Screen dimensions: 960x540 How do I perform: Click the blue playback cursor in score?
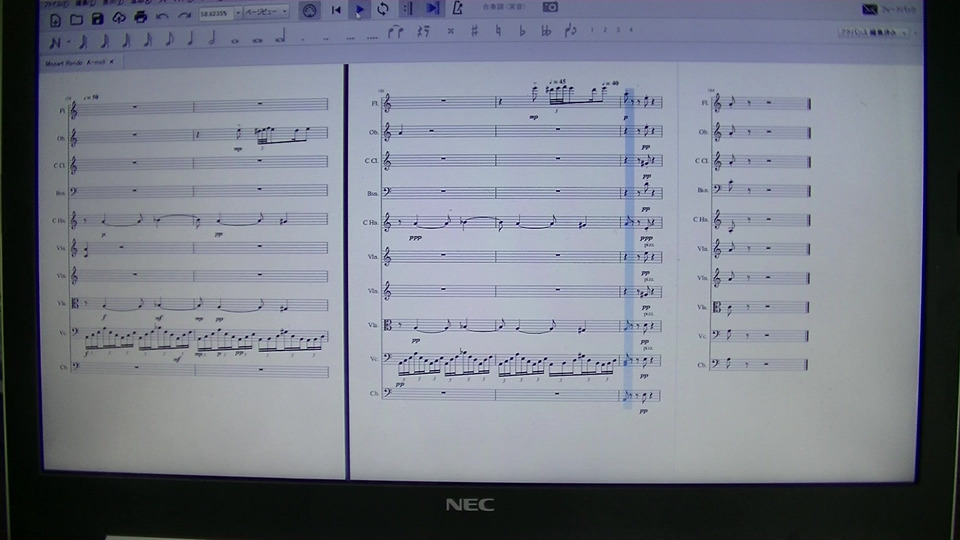[629, 248]
